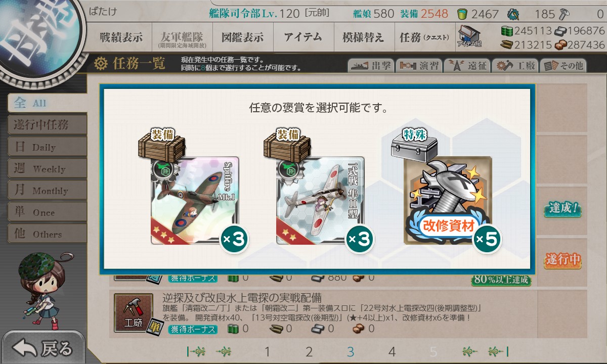Show Daily quests category
607x364 pixels.
point(47,147)
